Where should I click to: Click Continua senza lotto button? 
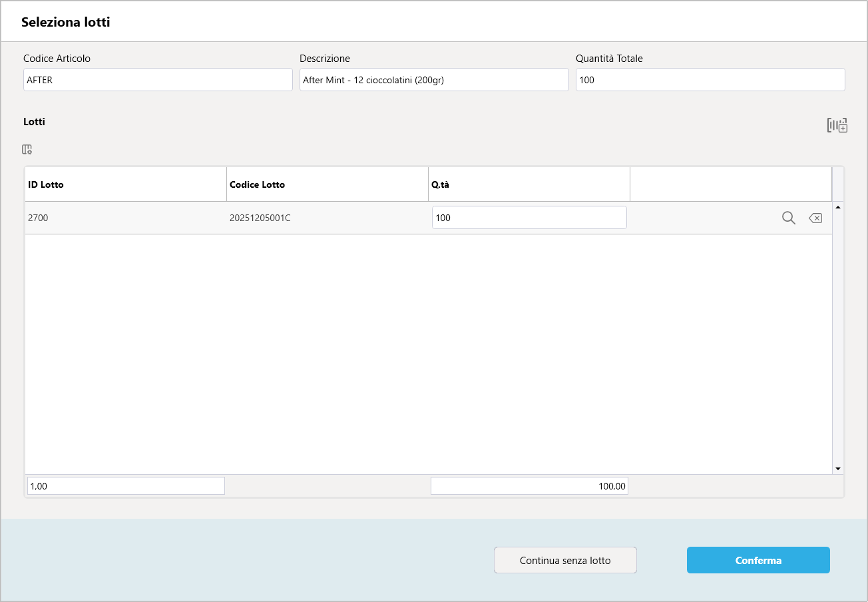[x=565, y=560]
